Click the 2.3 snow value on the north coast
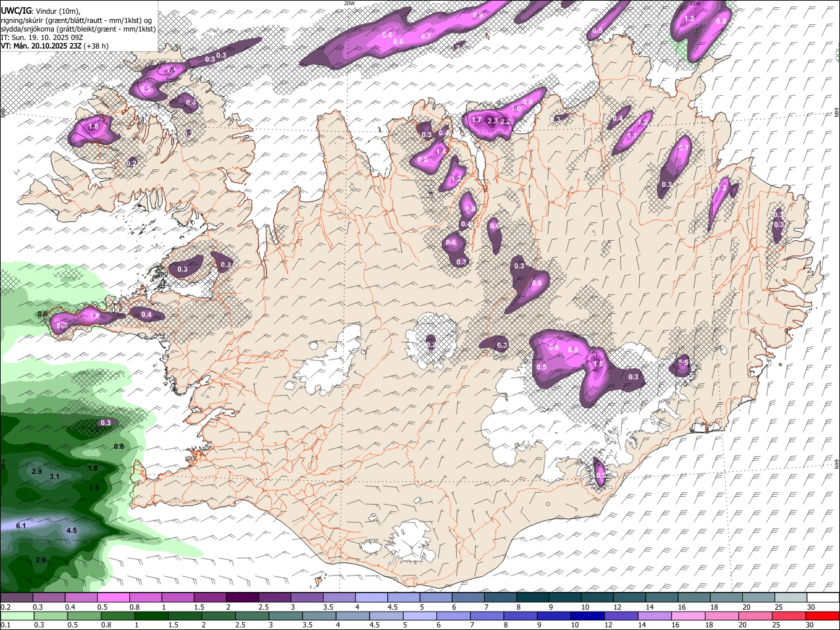Image resolution: width=840 pixels, height=630 pixels. pyautogui.click(x=493, y=121)
